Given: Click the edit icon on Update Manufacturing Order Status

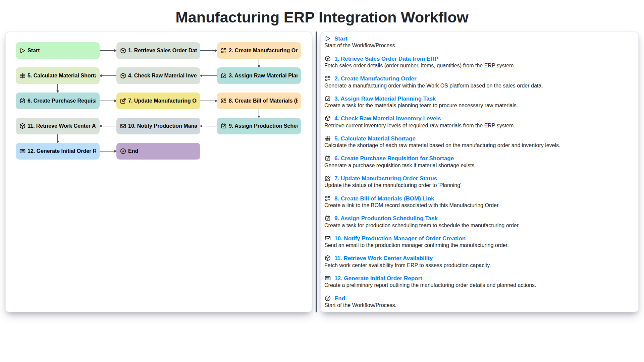Looking at the screenshot, I should click(123, 101).
